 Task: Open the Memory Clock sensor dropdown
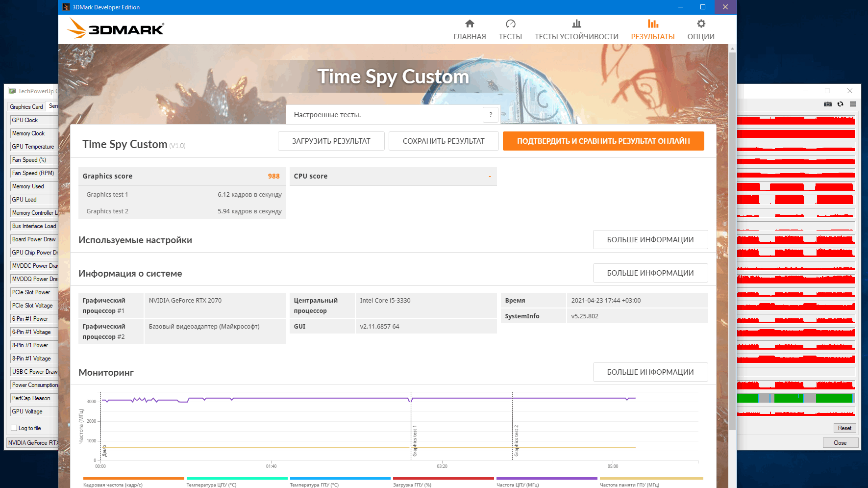coord(34,133)
